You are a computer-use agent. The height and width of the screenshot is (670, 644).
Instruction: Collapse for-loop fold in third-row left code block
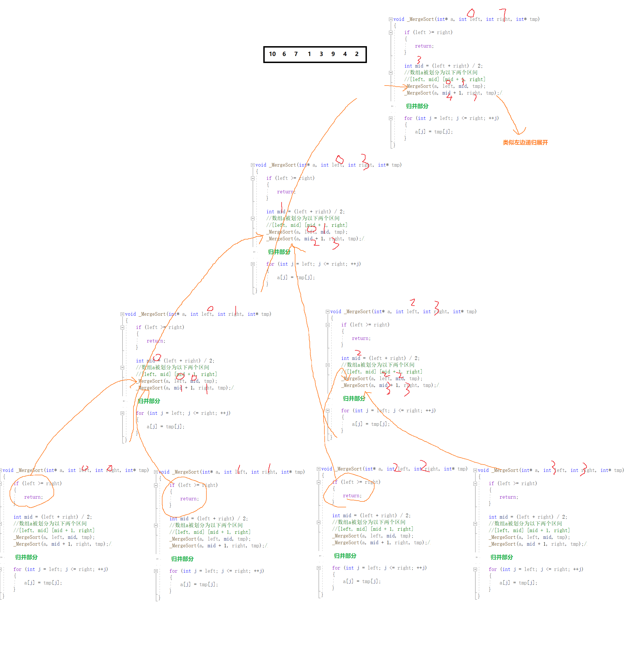point(122,413)
